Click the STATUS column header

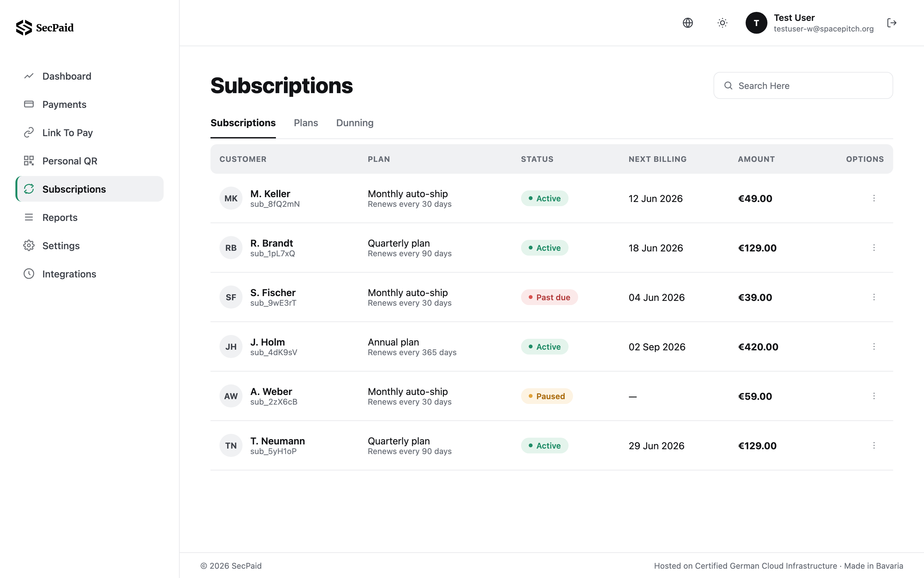(537, 159)
